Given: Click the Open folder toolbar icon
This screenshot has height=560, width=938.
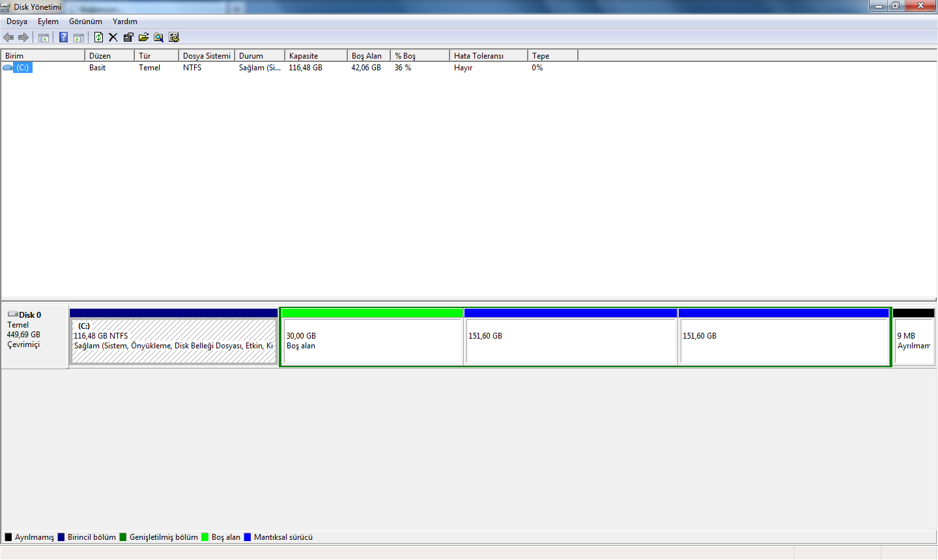Looking at the screenshot, I should 143,38.
